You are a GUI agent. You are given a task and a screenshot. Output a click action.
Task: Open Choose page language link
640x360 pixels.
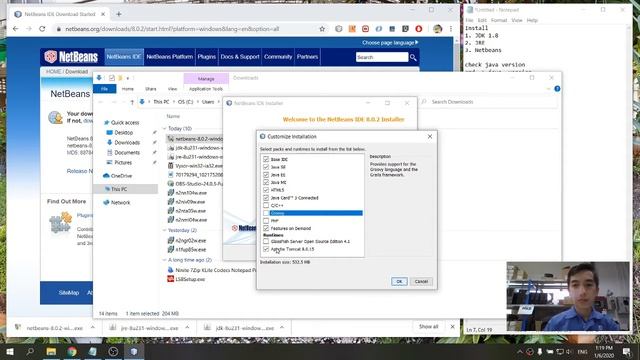(390, 42)
